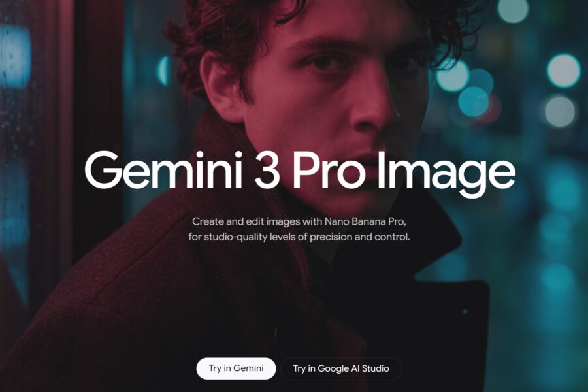Click the man's ear in the photo
This screenshot has width=588, height=392.
click(x=221, y=88)
